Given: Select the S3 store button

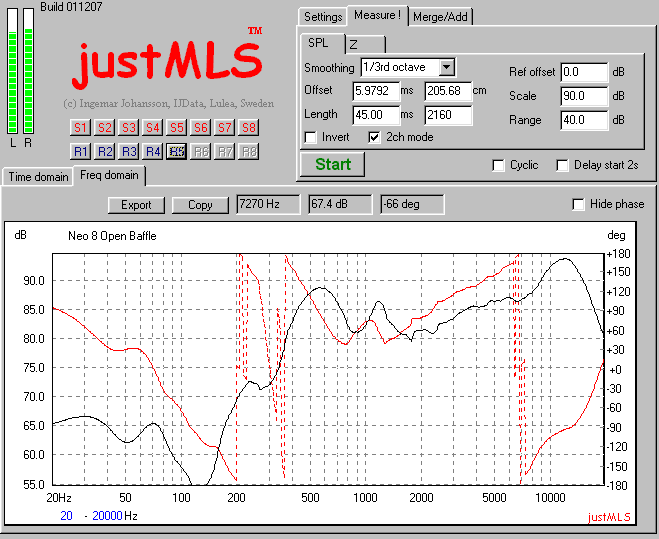Looking at the screenshot, I should pyautogui.click(x=129, y=127).
